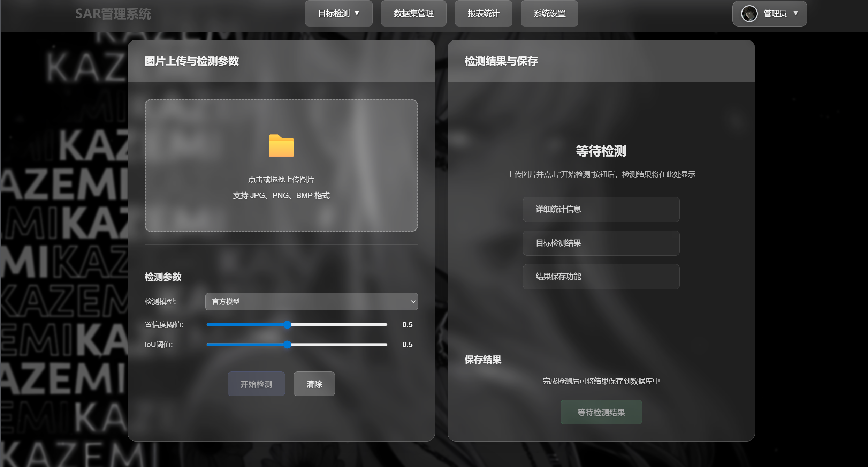Click the green 等待检测结果 button
The image size is (868, 467).
pyautogui.click(x=601, y=412)
